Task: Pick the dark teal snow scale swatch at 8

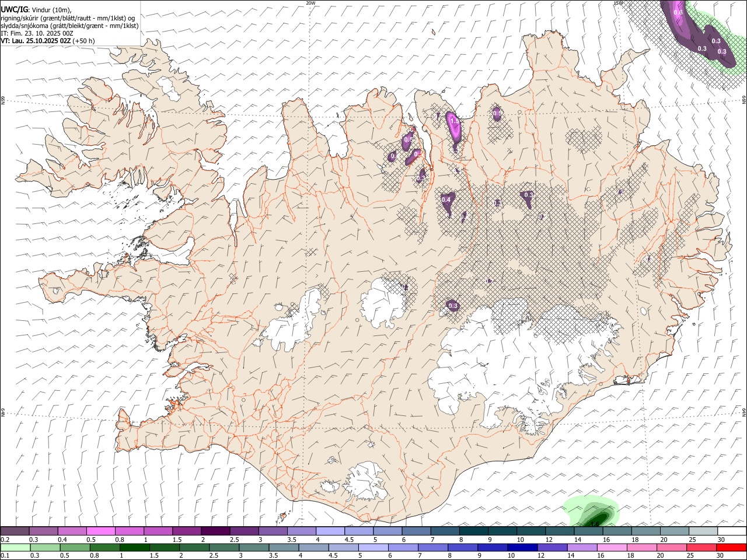Action: (x=473, y=531)
